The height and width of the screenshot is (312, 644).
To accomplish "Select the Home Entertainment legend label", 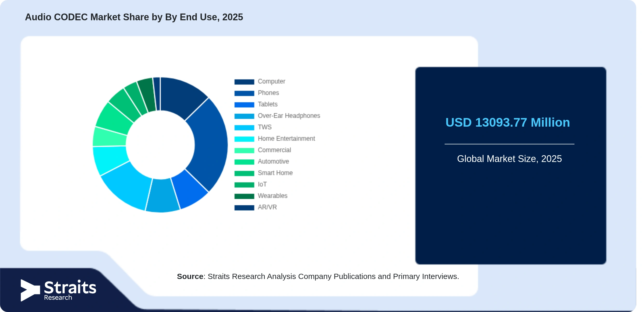I will tap(286, 139).
